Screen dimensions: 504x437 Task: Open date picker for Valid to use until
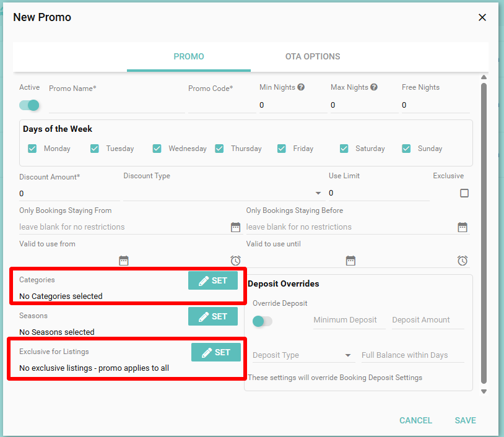350,261
